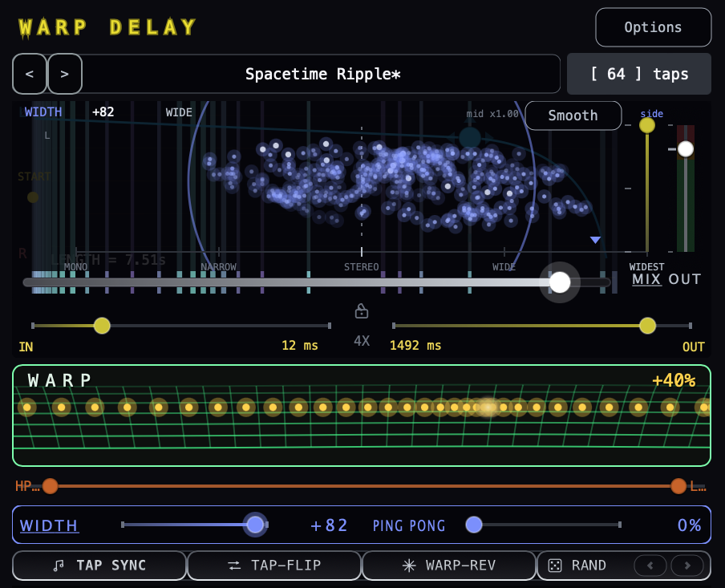Click the 12 ms IN value
This screenshot has width=725, height=588.
tap(300, 346)
